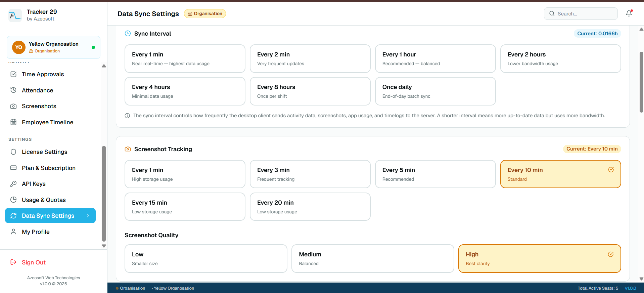The width and height of the screenshot is (644, 293).
Task: Click the Current: 0.0166h badge
Action: (597, 33)
